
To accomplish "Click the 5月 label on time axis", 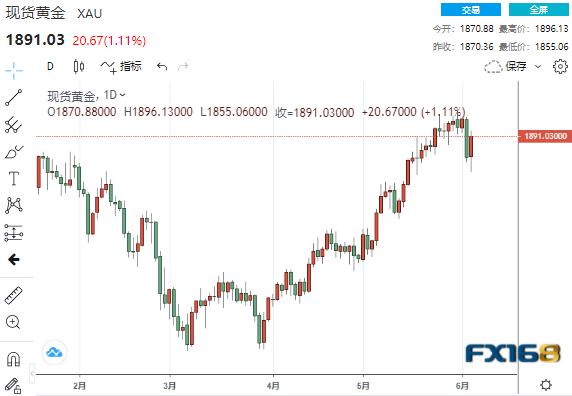I will point(363,386).
